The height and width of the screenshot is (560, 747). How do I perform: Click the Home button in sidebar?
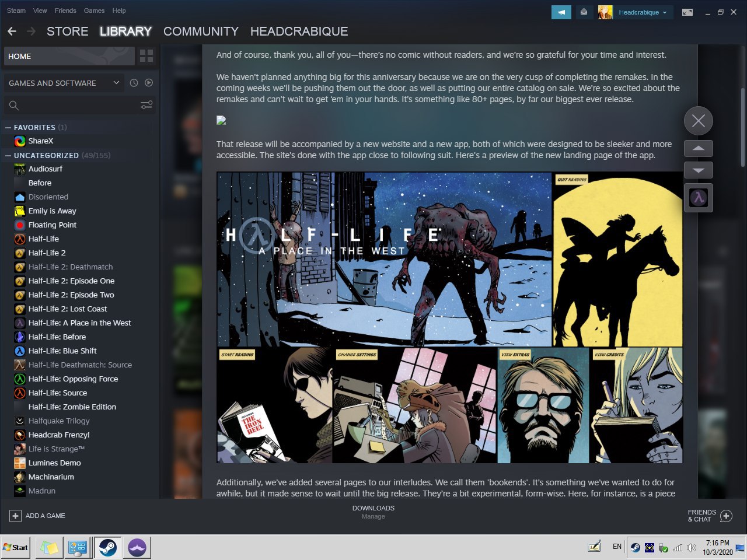point(69,56)
